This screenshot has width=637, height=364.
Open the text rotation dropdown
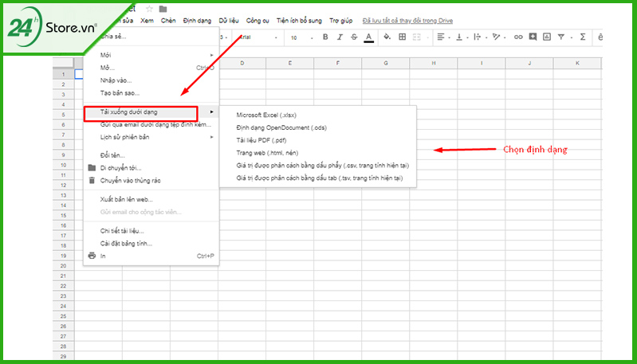(498, 37)
